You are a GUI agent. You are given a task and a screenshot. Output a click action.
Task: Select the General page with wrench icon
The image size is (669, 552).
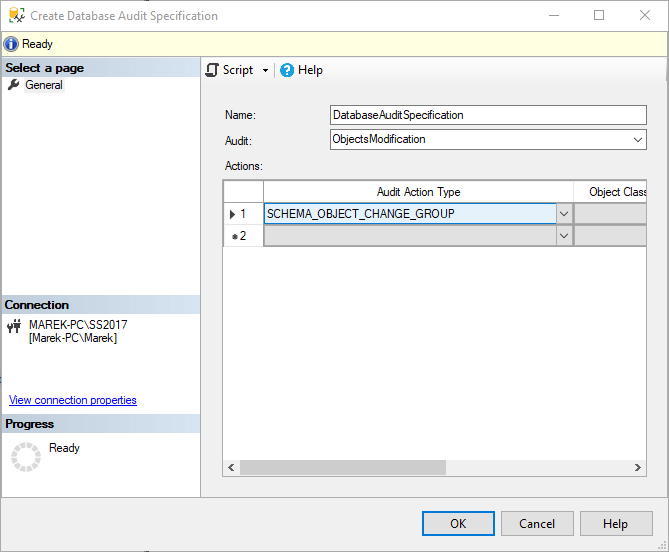(x=44, y=85)
